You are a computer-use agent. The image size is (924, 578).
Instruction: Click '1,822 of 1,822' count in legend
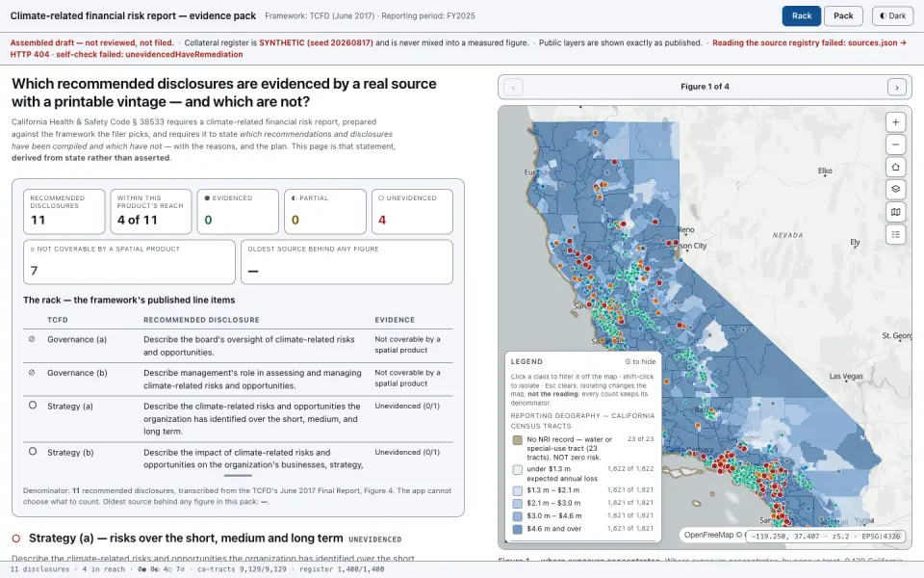coord(630,468)
